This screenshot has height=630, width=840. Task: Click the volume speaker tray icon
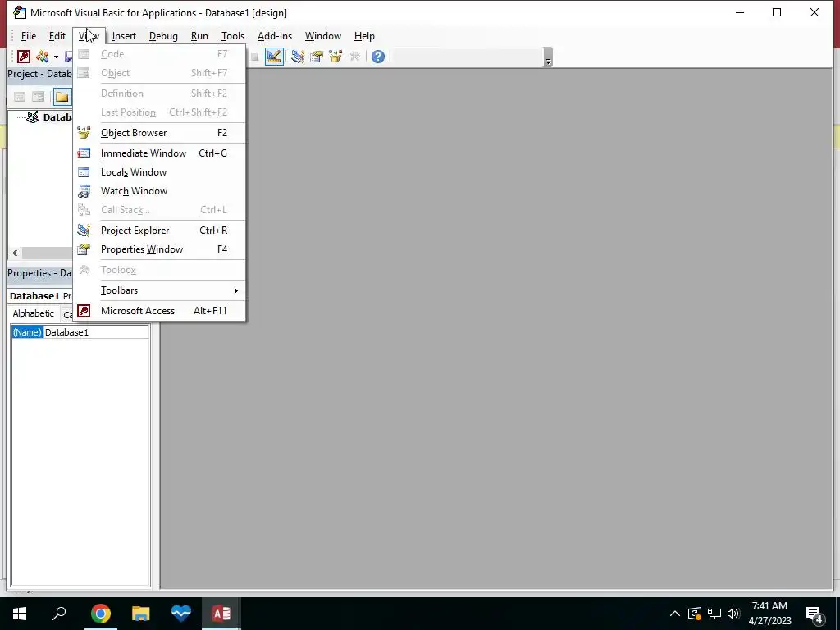pos(734,614)
